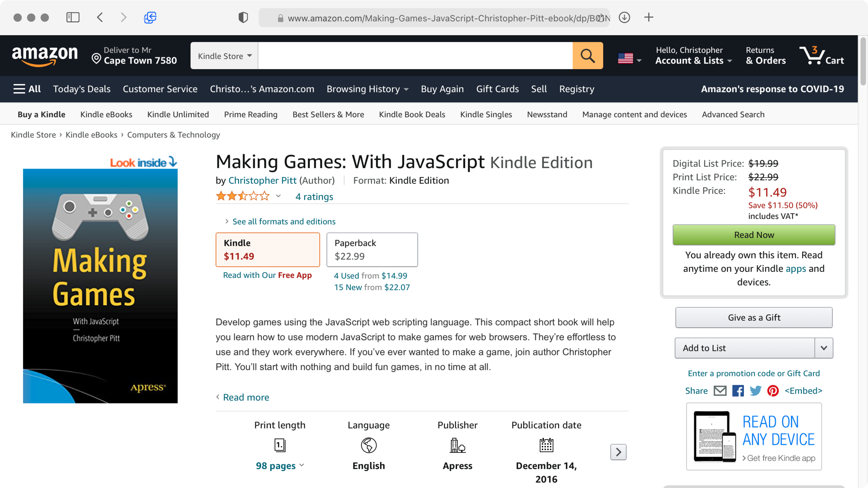Open Christopher Pitt author link
The width and height of the screenshot is (868, 488).
pyautogui.click(x=262, y=180)
